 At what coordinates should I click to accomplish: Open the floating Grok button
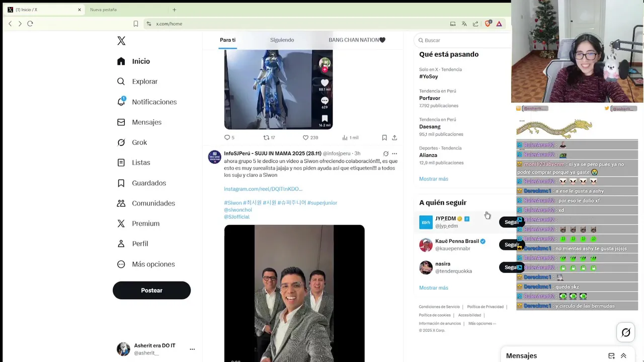point(626,332)
